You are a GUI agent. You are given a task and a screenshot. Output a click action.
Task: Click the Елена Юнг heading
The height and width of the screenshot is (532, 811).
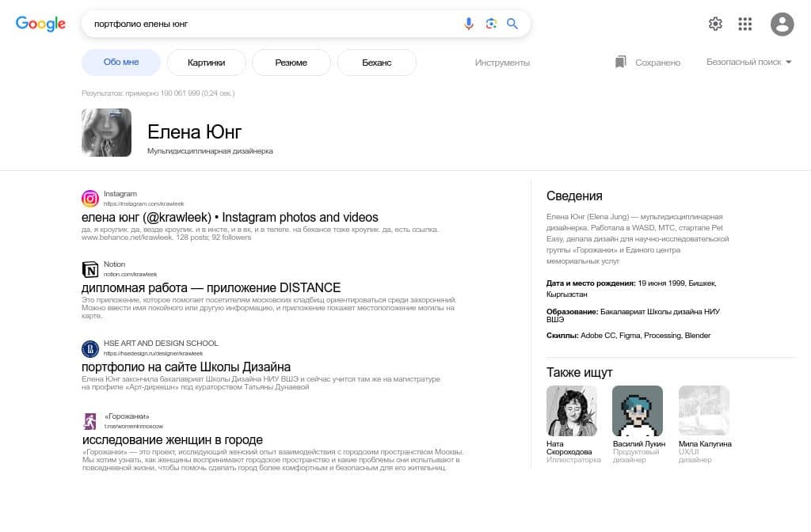(x=195, y=132)
